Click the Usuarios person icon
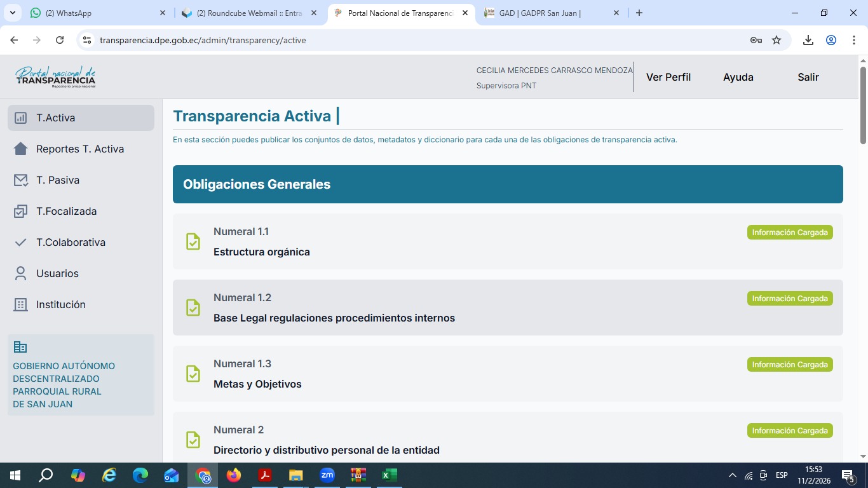 (21, 274)
